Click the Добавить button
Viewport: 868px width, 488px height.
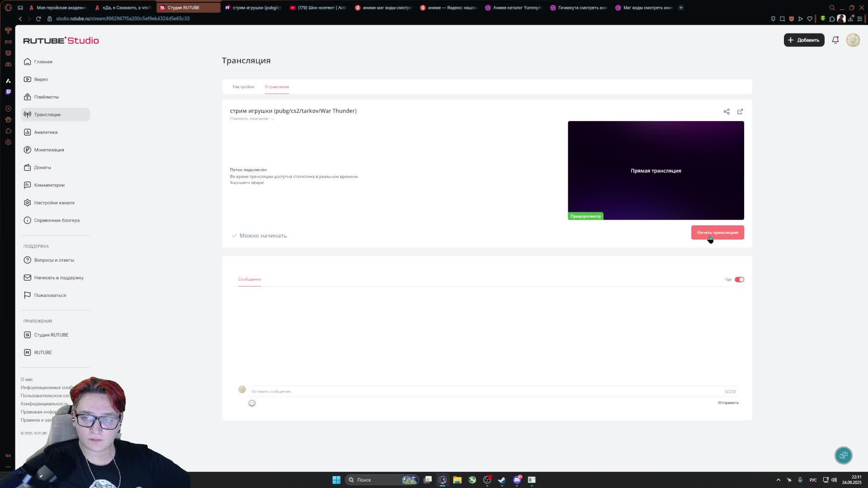804,40
